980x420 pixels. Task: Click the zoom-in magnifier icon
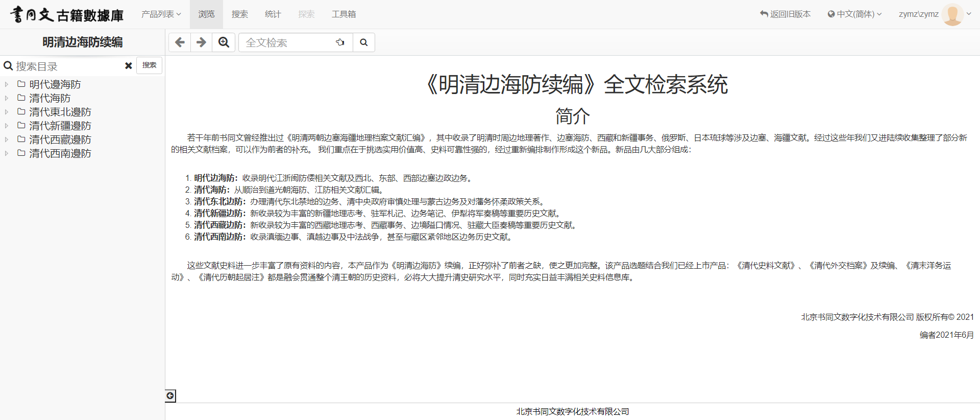(224, 42)
